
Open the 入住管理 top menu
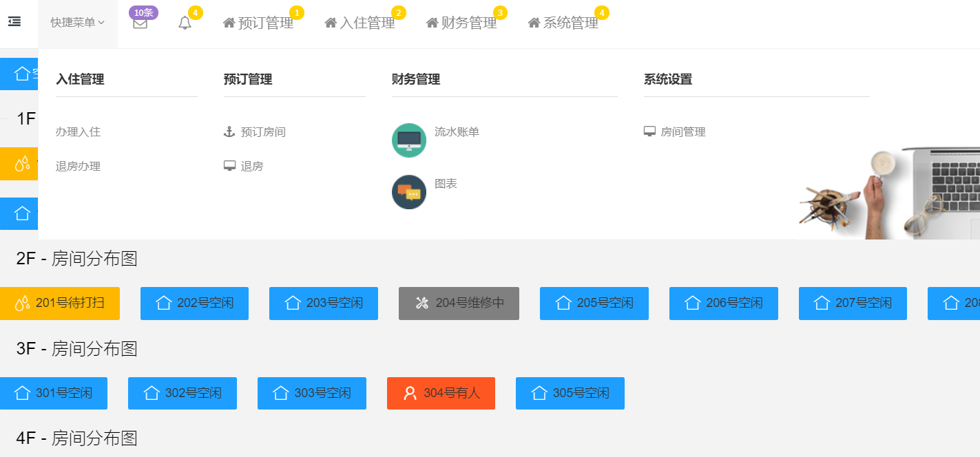(x=360, y=23)
